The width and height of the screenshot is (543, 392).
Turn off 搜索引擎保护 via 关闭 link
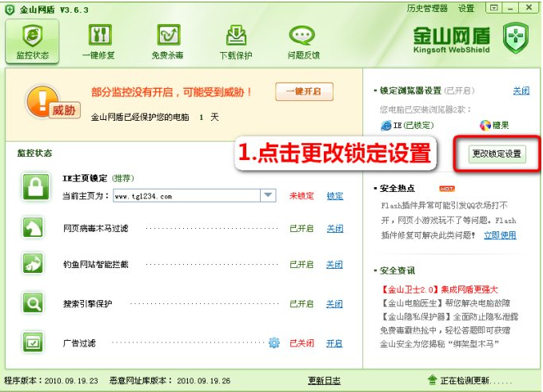pos(334,304)
